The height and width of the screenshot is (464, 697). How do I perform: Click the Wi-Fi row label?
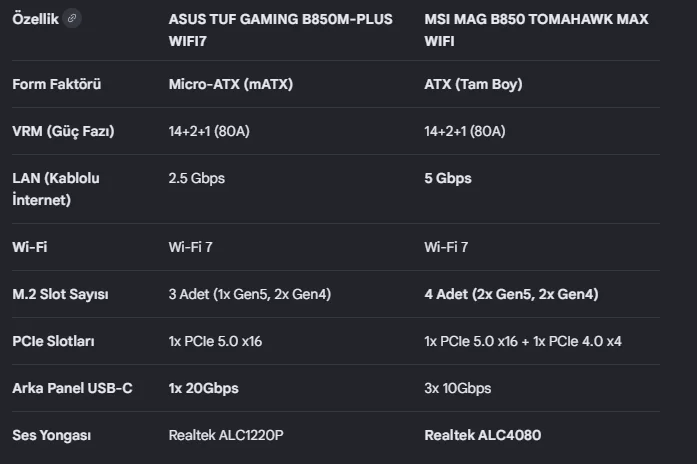pos(30,247)
